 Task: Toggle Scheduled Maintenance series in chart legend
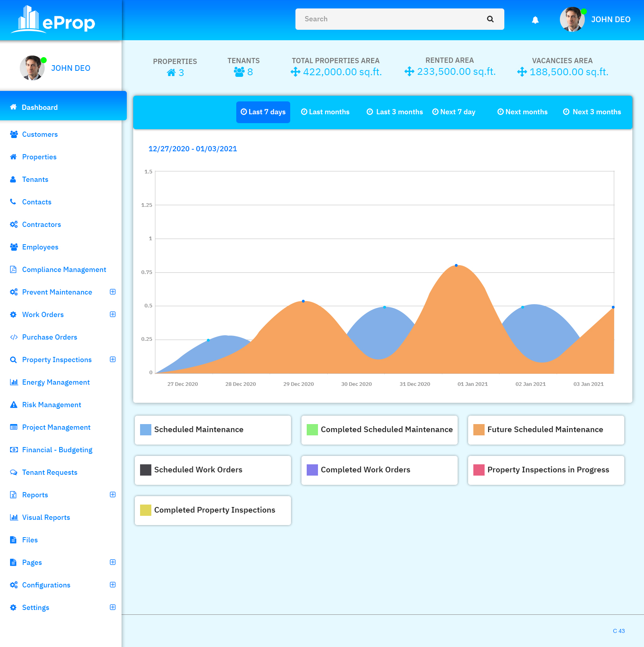[213, 430]
